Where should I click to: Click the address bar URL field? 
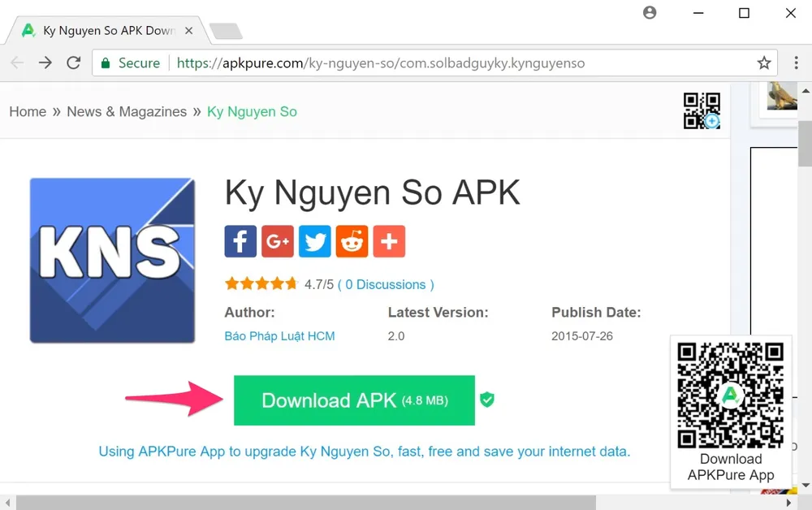pos(435,63)
